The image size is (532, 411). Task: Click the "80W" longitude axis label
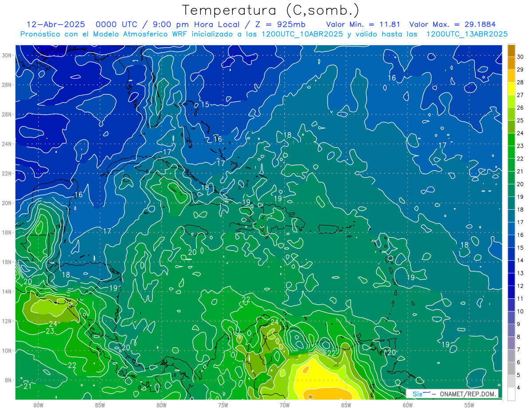coord(161,405)
